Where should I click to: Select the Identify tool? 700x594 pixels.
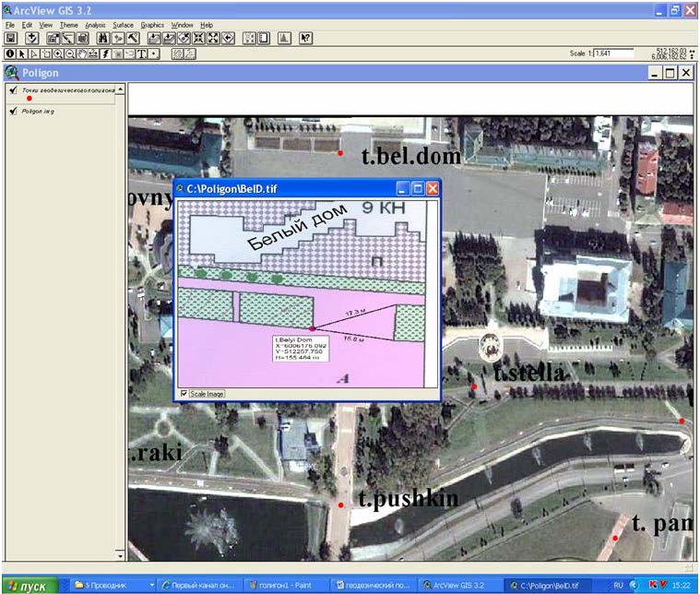(x=10, y=54)
